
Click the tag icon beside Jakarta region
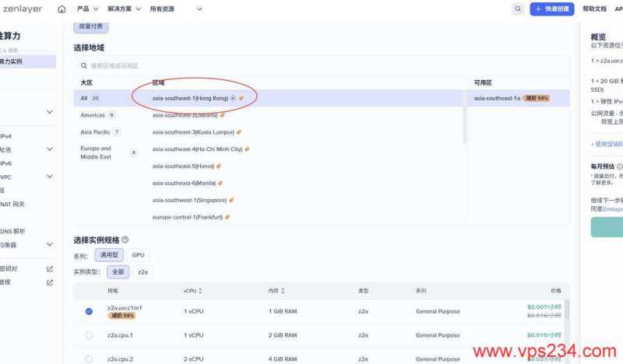[x=223, y=115]
